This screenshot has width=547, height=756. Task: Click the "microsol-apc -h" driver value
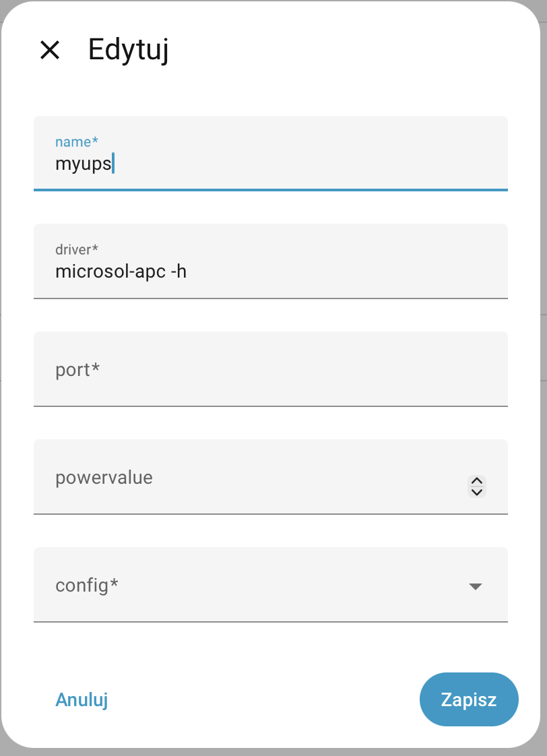pos(121,272)
